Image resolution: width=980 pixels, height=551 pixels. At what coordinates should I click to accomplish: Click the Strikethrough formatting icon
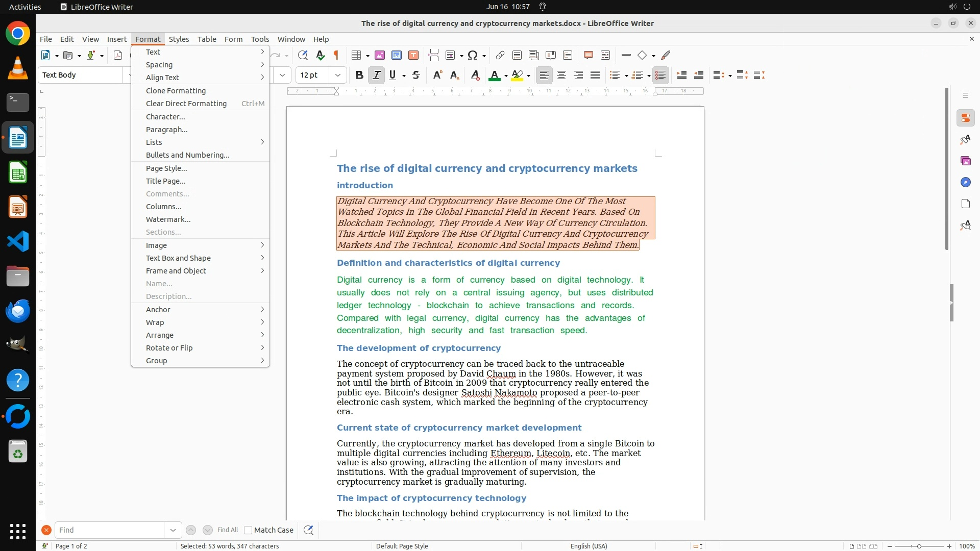pyautogui.click(x=416, y=75)
